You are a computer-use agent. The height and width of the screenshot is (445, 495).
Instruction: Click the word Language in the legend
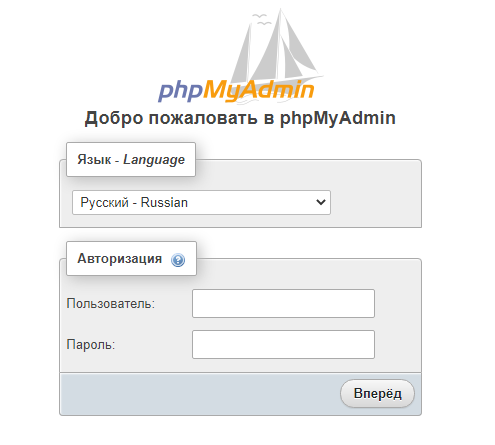154,160
